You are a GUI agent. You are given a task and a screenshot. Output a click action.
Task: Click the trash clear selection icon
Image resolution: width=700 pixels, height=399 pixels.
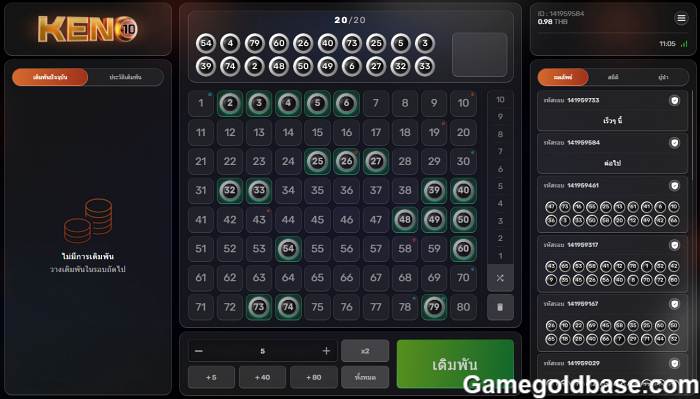click(500, 307)
